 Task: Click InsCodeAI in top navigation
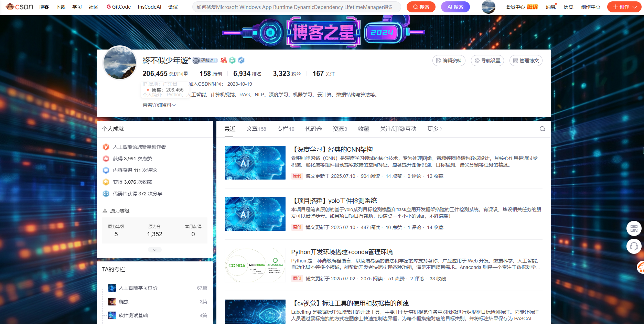coord(149,7)
